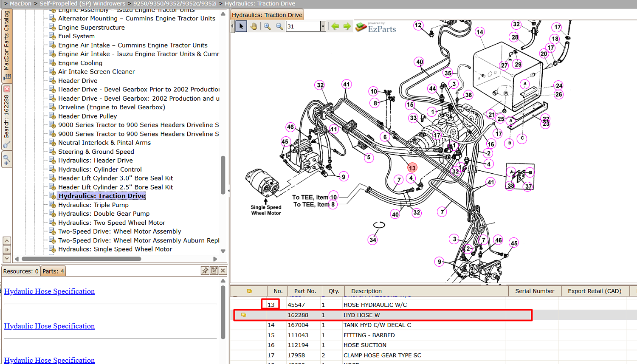Go to previous page with green left arrow
Image resolution: width=637 pixels, height=364 pixels.
click(x=335, y=26)
